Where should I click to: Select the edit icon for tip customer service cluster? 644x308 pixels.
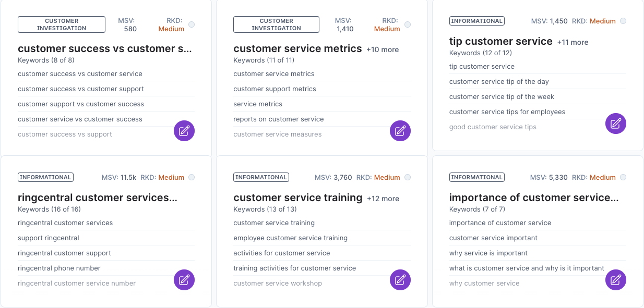coord(615,124)
